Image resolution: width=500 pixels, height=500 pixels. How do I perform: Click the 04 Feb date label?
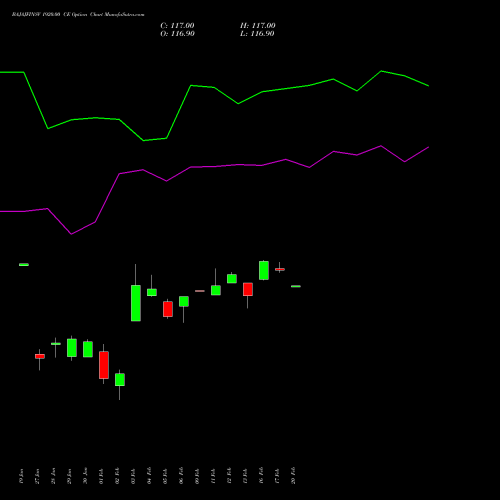click(149, 476)
